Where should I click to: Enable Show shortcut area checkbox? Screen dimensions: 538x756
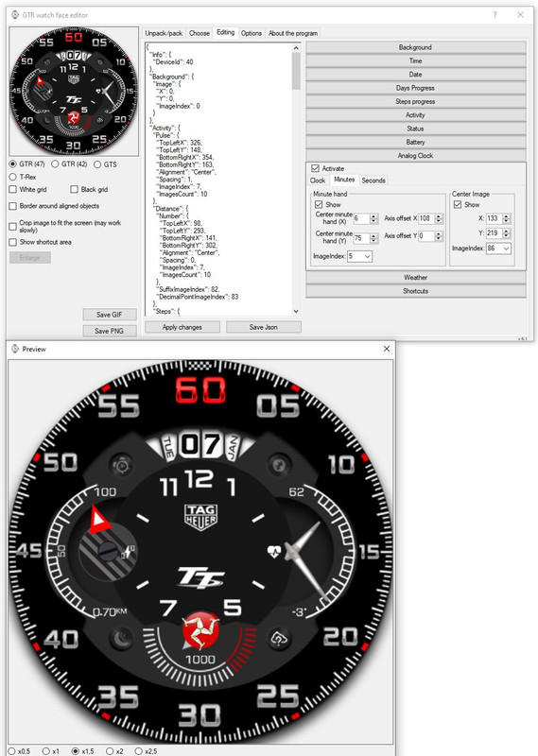click(x=13, y=242)
